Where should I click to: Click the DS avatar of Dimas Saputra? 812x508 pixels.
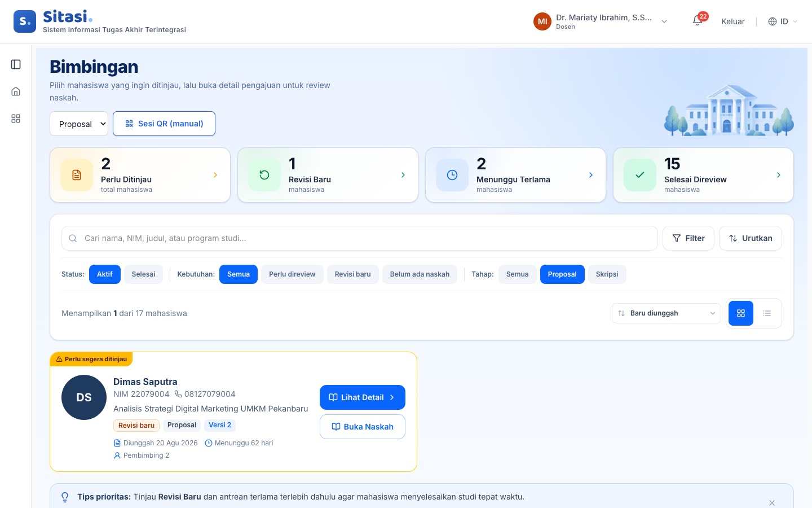click(84, 397)
